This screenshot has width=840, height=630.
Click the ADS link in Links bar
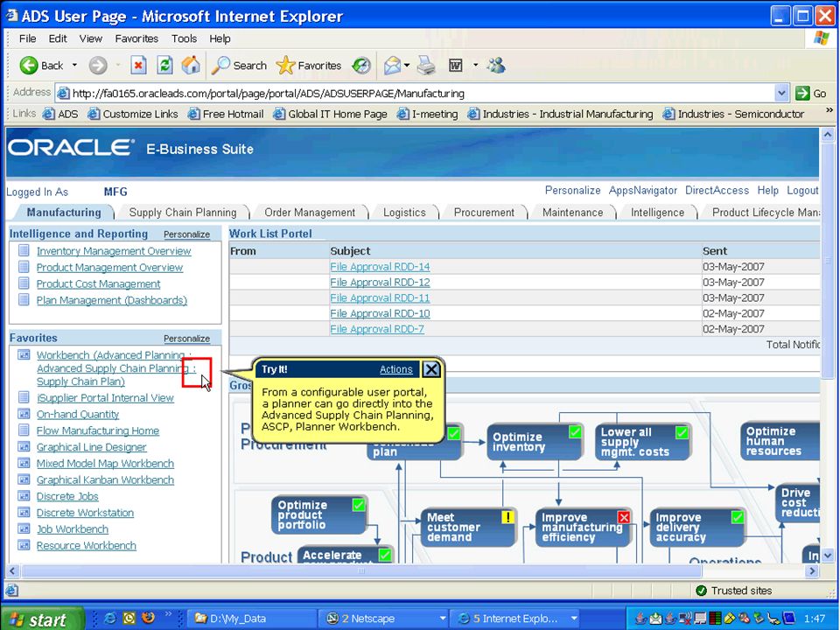[60, 114]
